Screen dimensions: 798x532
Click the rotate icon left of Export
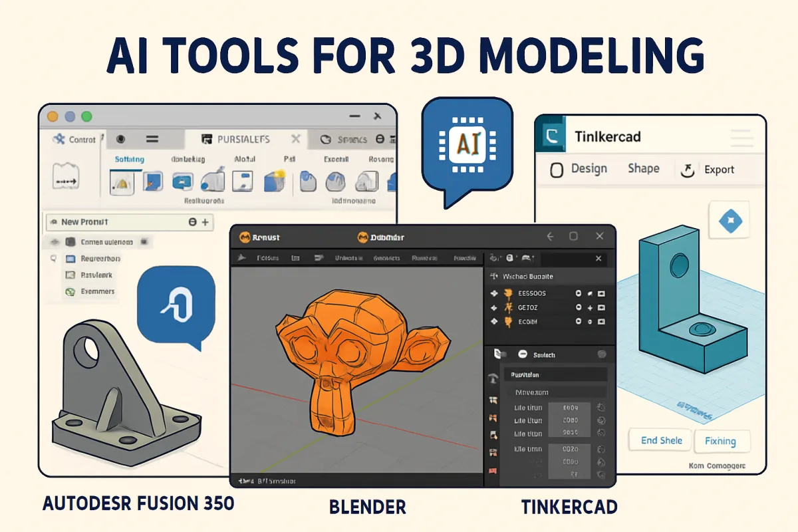click(x=688, y=170)
